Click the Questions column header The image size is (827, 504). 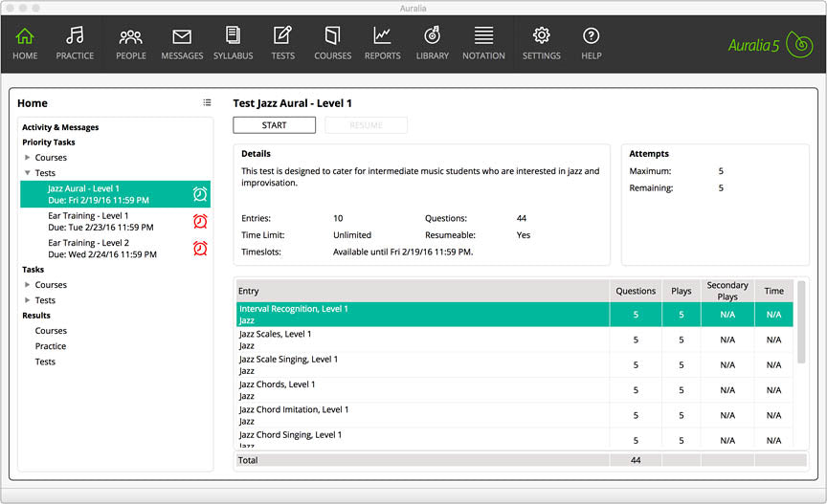[636, 291]
